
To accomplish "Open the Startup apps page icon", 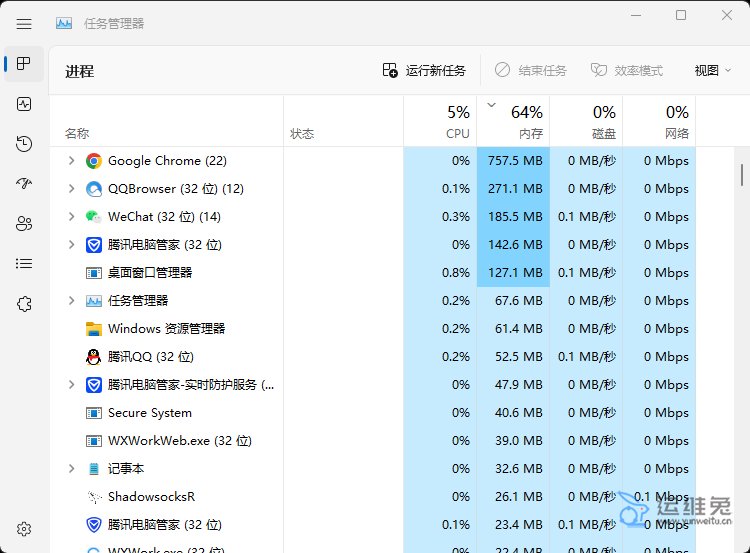I will click(x=24, y=184).
